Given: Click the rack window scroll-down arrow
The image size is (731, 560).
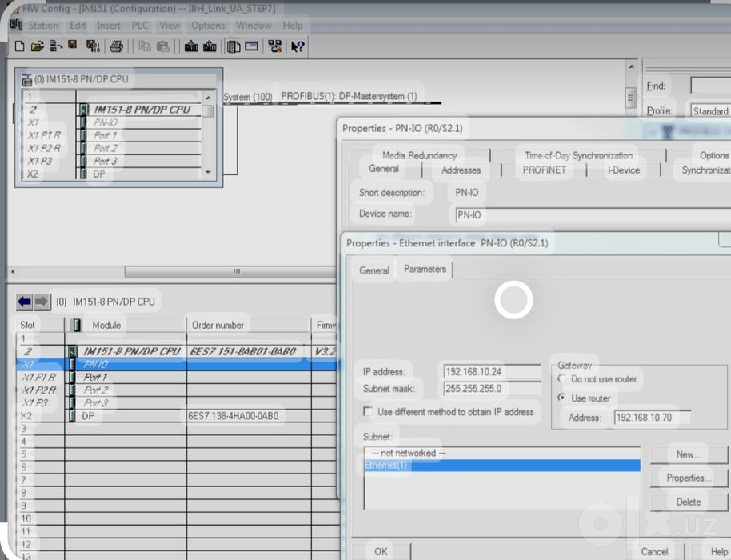Looking at the screenshot, I should pos(209,173).
